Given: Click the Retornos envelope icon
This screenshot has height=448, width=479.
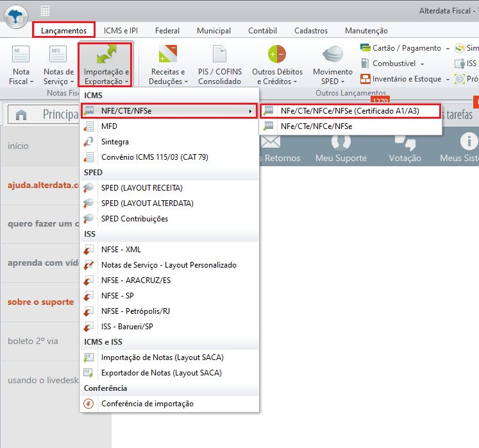Looking at the screenshot, I should point(270,142).
